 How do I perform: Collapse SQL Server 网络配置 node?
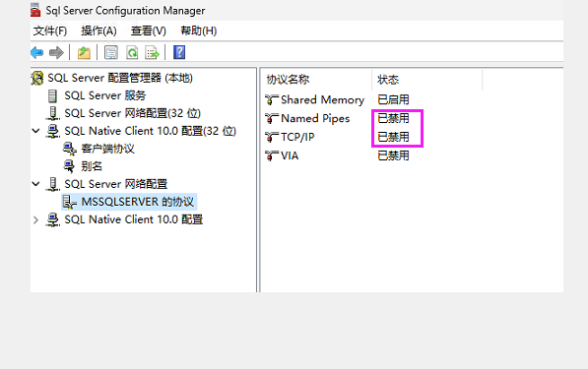[36, 184]
